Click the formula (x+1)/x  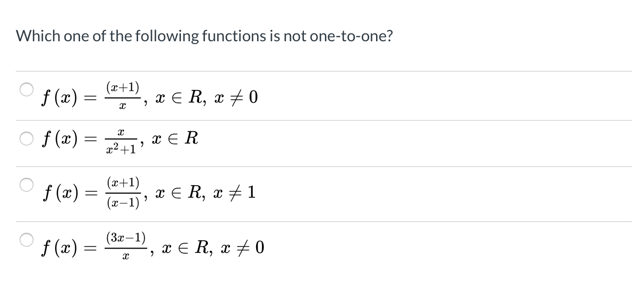(122, 96)
